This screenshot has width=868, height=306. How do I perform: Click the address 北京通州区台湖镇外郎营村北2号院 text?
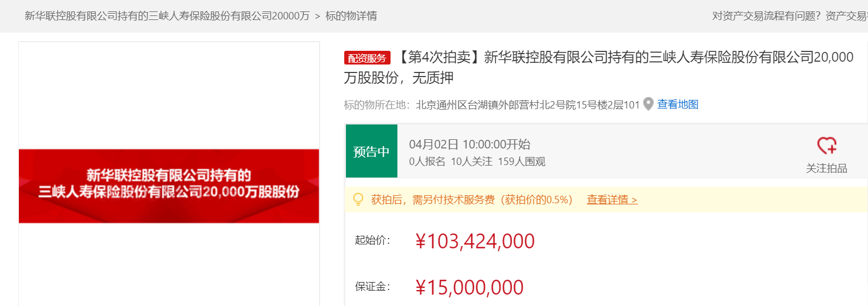[528, 104]
